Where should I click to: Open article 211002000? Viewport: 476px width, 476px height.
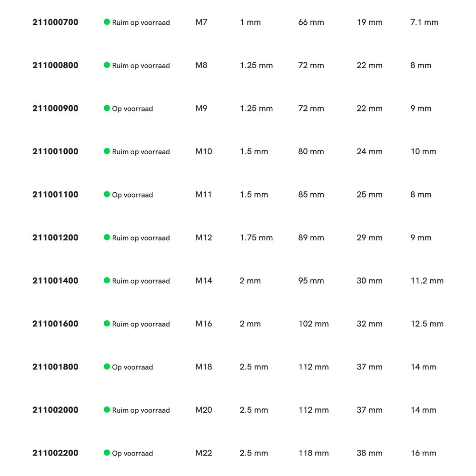[x=55, y=410]
